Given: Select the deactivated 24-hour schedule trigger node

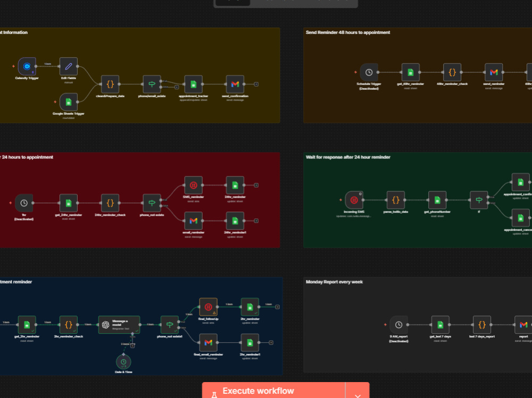Looking at the screenshot, I should pos(24,203).
